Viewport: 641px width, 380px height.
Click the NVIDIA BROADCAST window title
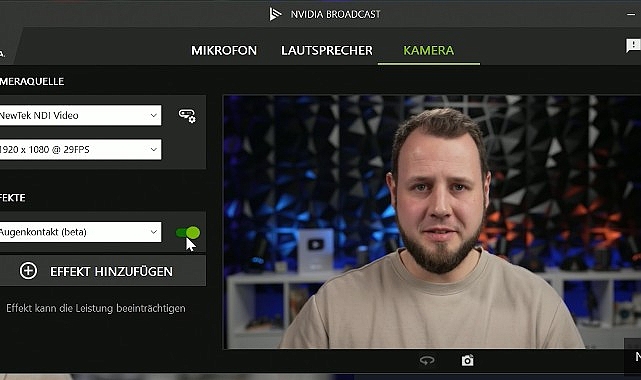[x=336, y=14]
